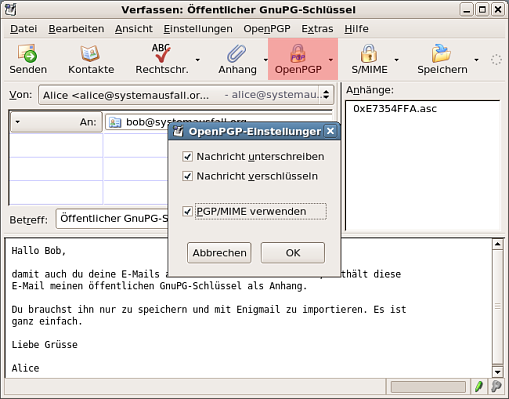Click the Abbrechen button
The width and height of the screenshot is (509, 399).
[x=219, y=253]
